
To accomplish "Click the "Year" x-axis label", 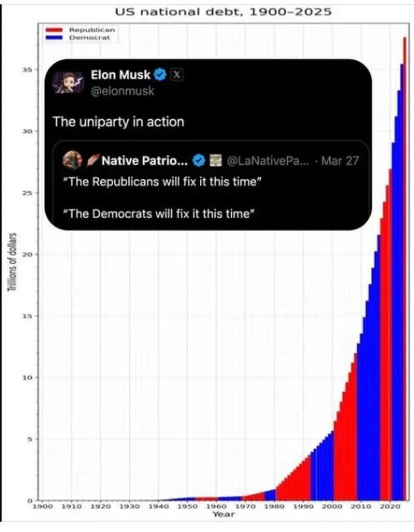I will [x=220, y=514].
